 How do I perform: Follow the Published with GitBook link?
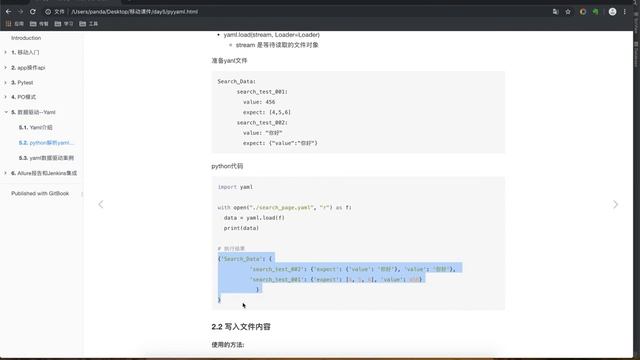pos(40,193)
